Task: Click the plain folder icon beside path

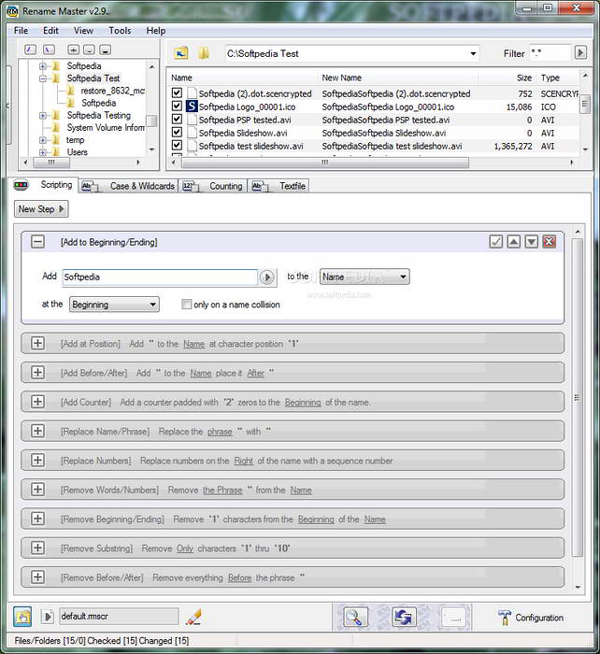Action: coord(204,53)
